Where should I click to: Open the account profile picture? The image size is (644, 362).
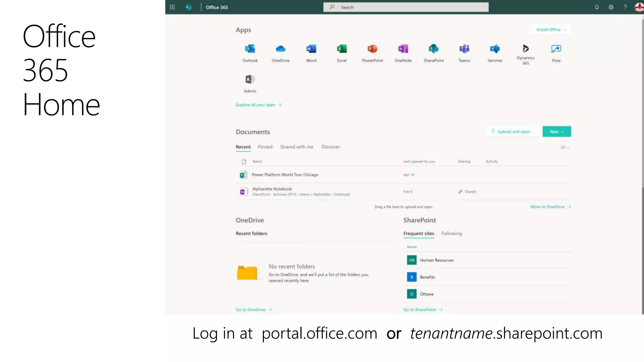coord(639,7)
